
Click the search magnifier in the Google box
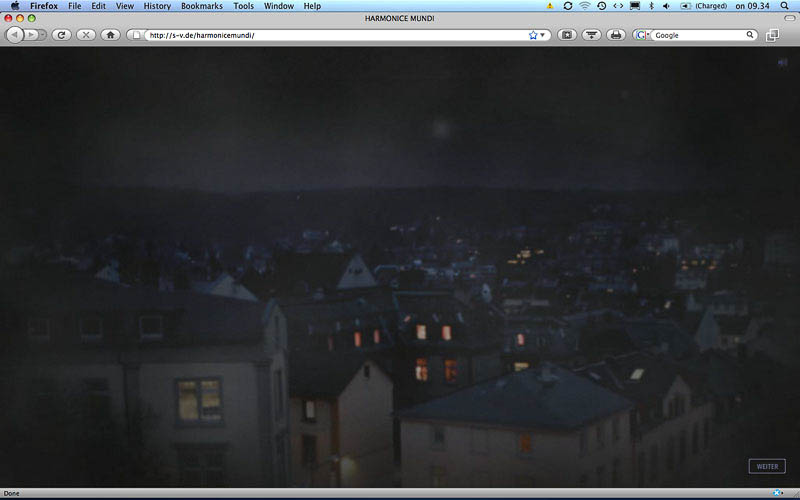click(x=750, y=35)
